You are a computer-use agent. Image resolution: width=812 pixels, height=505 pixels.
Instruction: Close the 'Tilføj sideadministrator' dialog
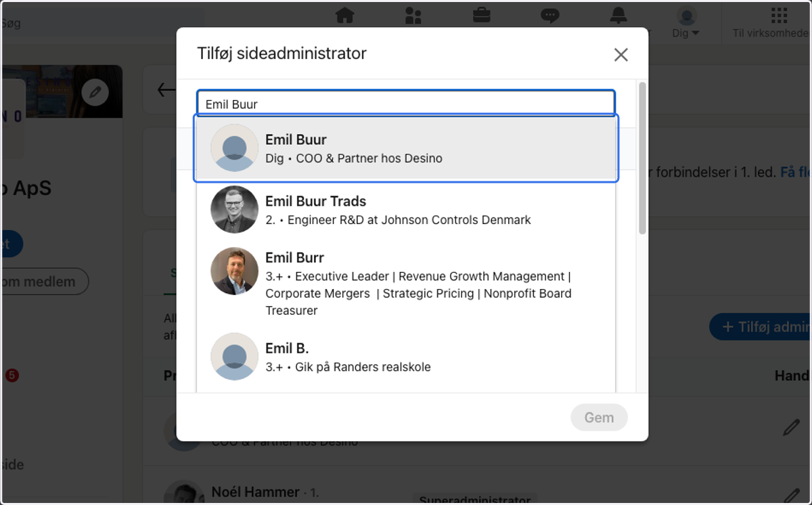[x=621, y=55]
